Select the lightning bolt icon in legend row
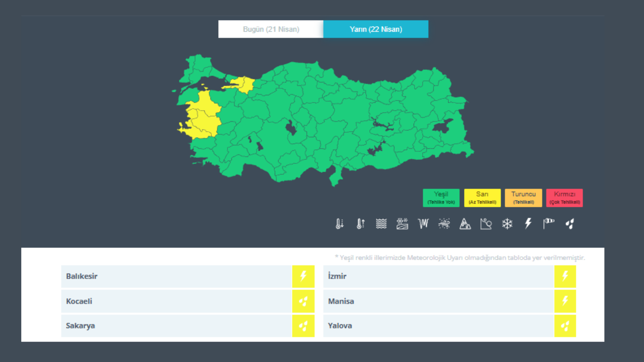This screenshot has height=362, width=644. tap(528, 224)
